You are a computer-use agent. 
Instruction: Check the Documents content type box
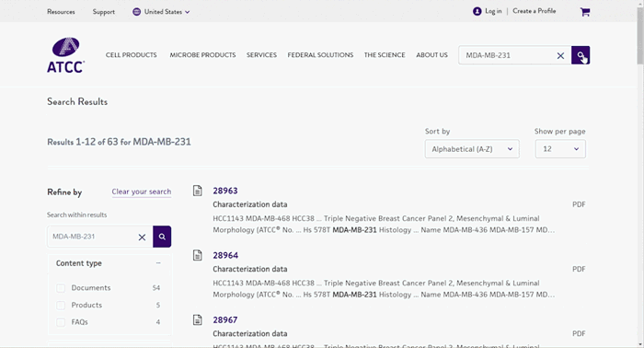coord(61,288)
